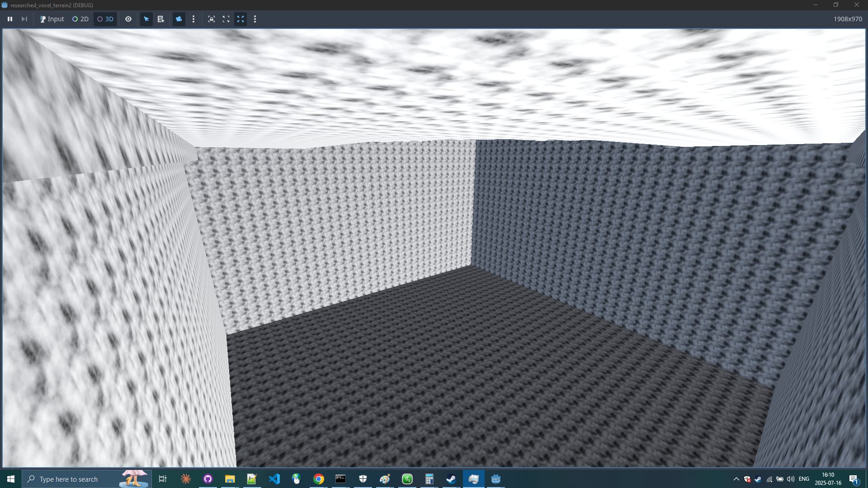The image size is (868, 488).
Task: Open the Godot engine icon in taskbar
Action: click(x=496, y=479)
